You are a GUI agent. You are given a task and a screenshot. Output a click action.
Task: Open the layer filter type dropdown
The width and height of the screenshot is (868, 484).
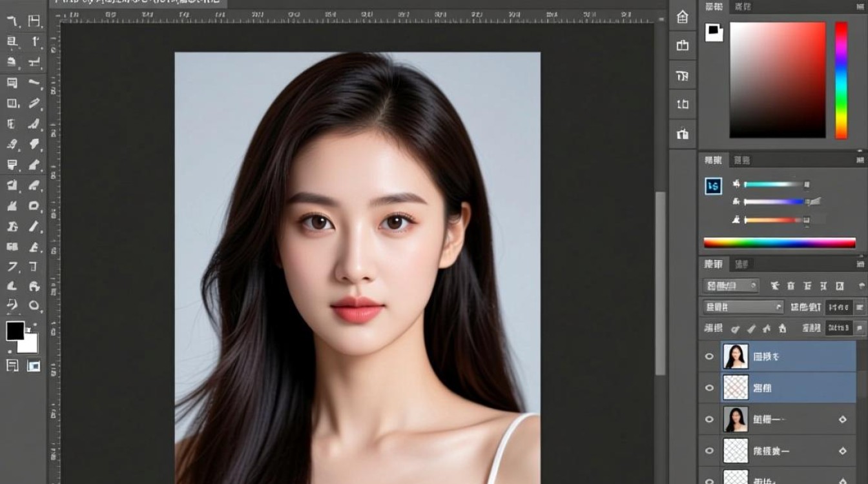730,285
